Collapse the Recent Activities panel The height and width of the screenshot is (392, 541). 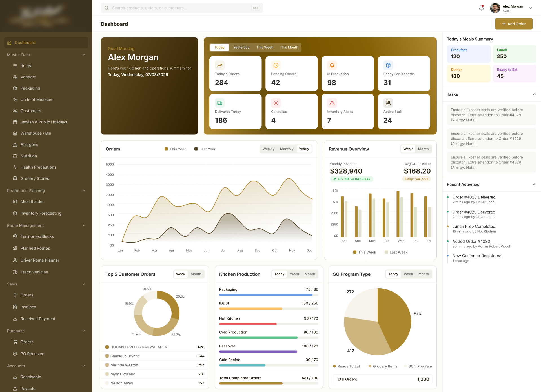click(x=534, y=185)
